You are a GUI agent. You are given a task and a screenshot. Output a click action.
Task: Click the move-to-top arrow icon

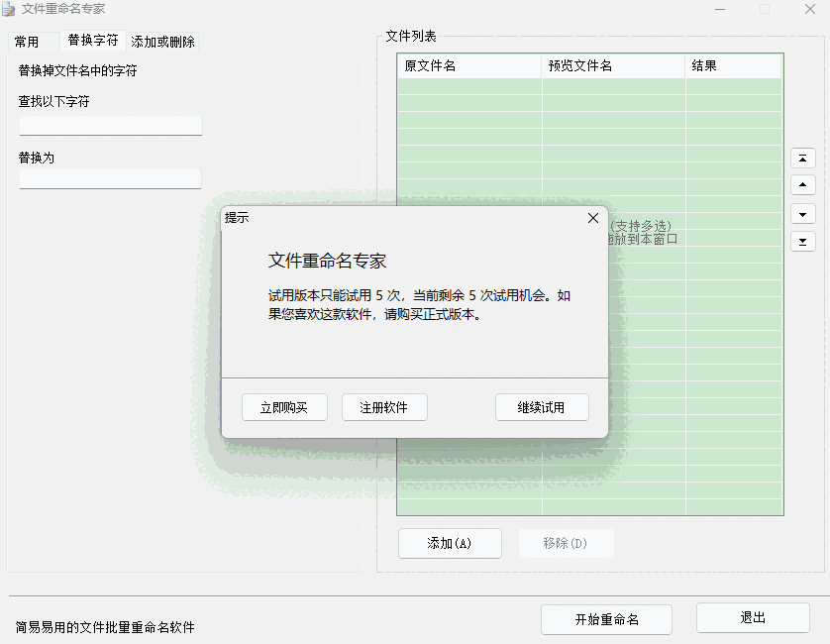[802, 158]
